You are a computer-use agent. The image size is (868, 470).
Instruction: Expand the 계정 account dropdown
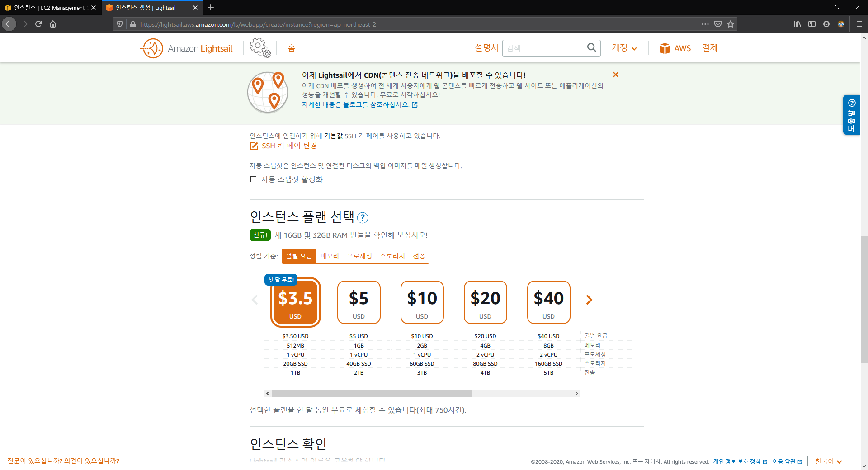point(624,48)
